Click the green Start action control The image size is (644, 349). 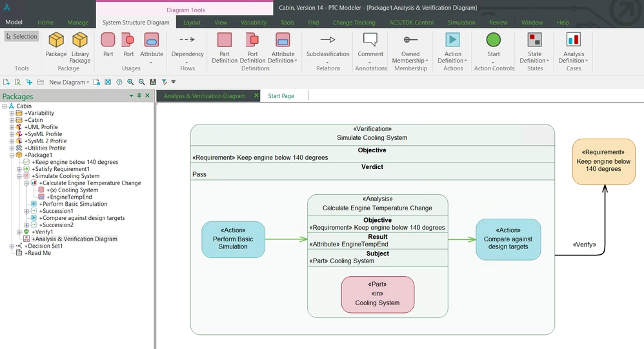coord(493,40)
